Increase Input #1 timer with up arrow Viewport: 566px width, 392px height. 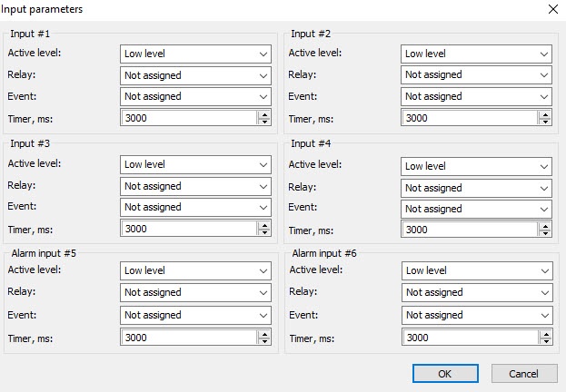pos(264,113)
